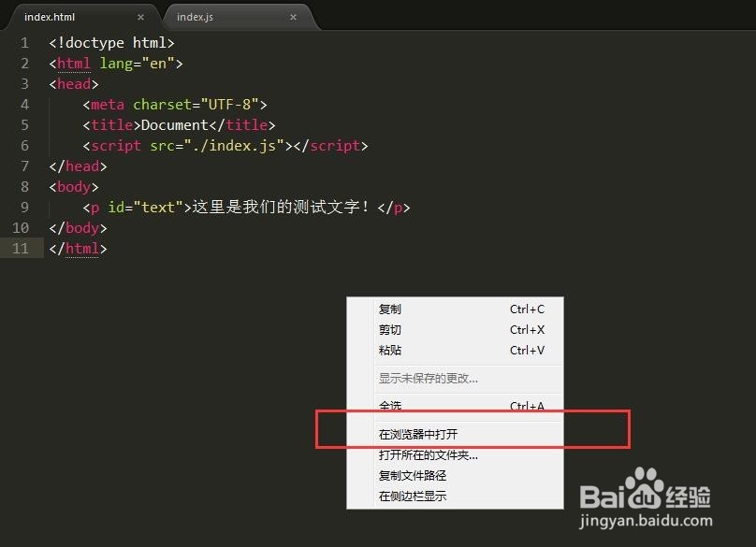This screenshot has height=547, width=756.
Task: Select 全选 in the context menu
Action: (455, 406)
